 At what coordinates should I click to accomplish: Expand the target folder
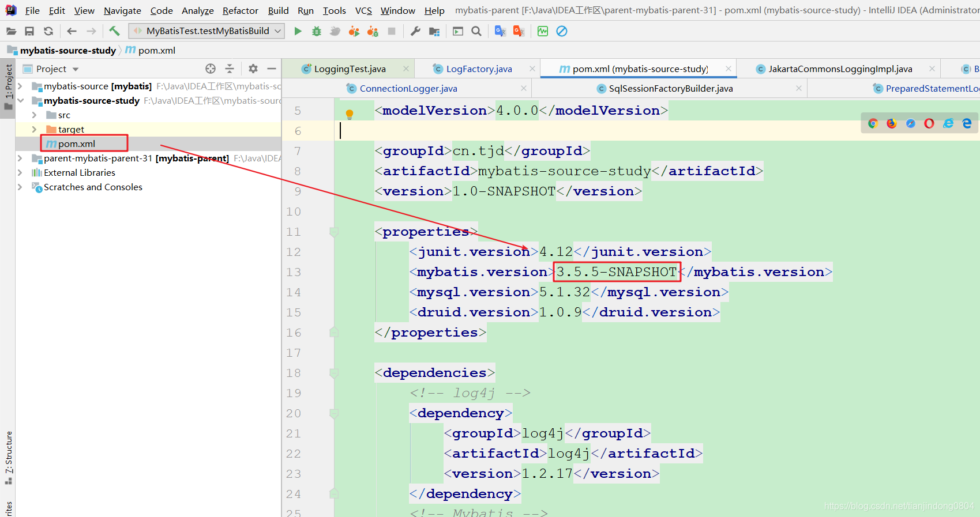coord(35,129)
